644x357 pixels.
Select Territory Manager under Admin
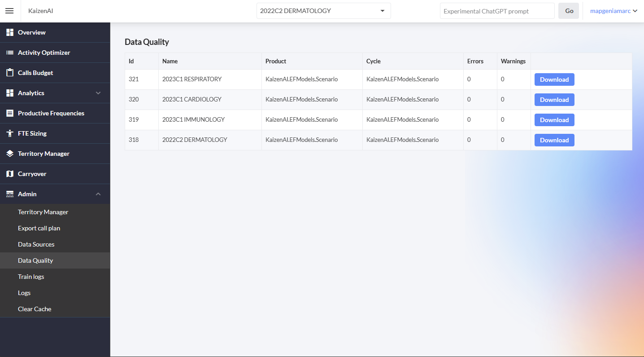tap(55, 212)
